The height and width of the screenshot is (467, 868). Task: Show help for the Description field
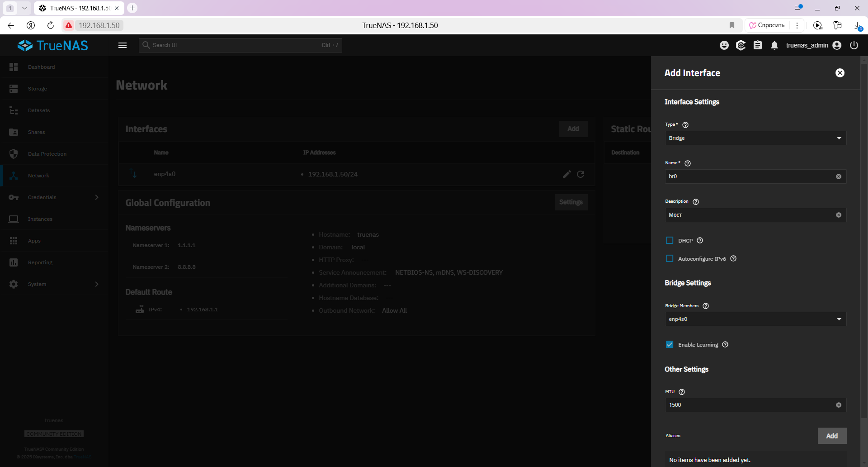point(696,202)
